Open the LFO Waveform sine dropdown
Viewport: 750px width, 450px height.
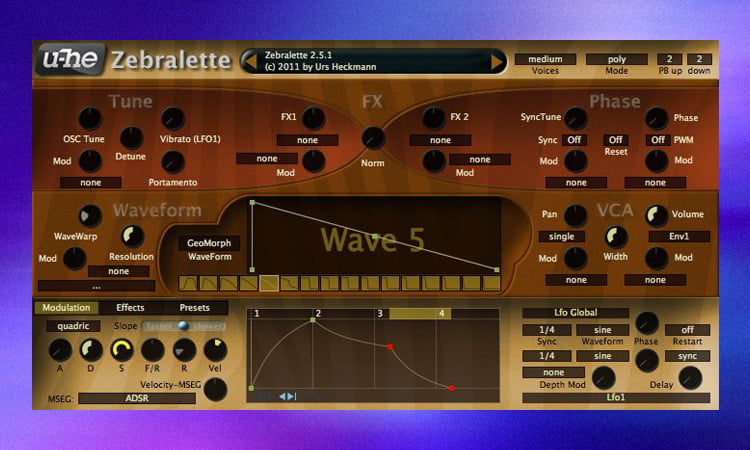(x=603, y=330)
